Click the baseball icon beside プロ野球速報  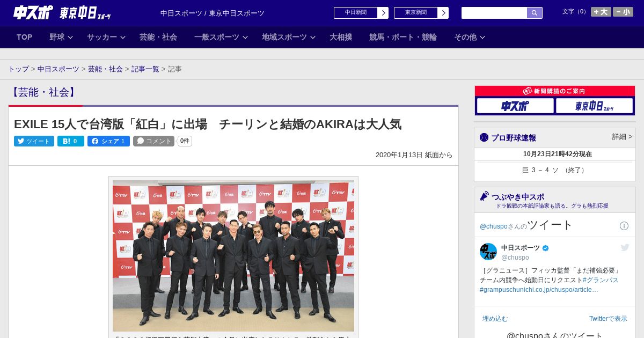(x=484, y=137)
